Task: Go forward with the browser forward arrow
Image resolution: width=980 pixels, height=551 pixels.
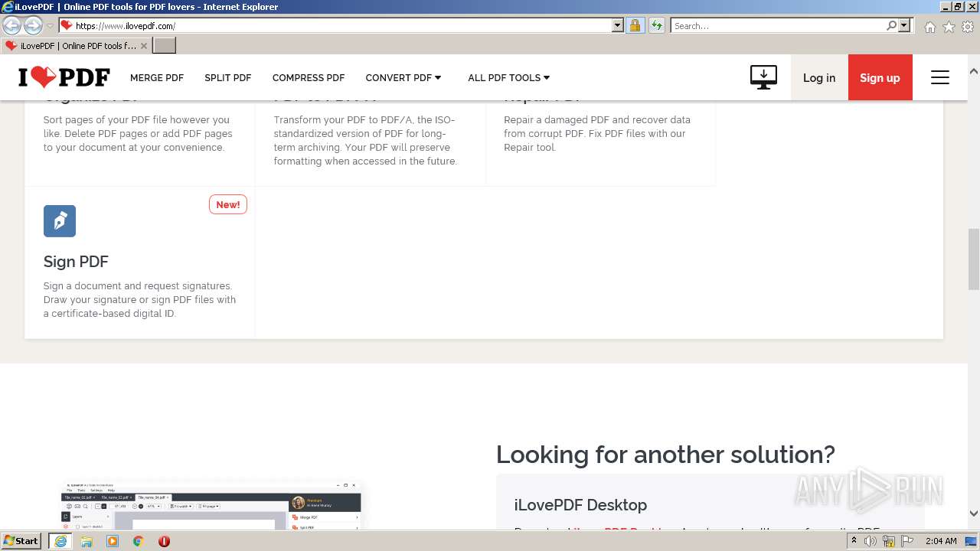Action: [x=33, y=25]
